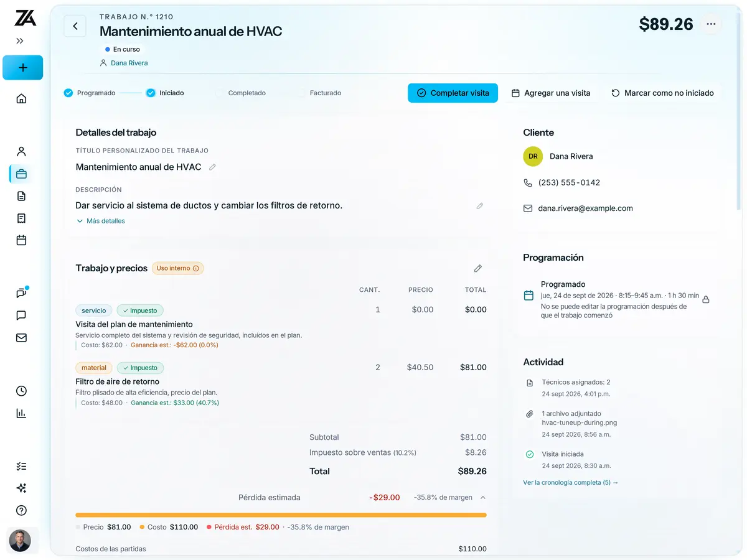Expand the sidebar with double chevron
The height and width of the screenshot is (560, 747).
20,41
